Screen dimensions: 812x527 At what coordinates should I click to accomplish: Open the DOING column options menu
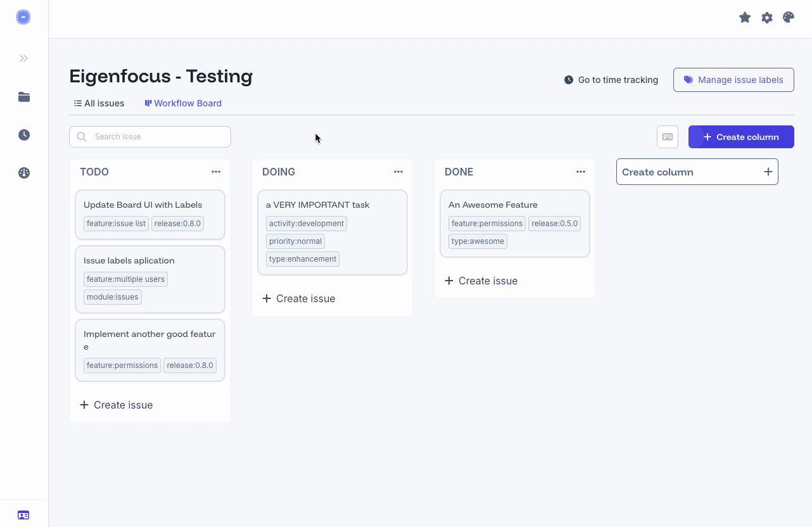(x=398, y=172)
